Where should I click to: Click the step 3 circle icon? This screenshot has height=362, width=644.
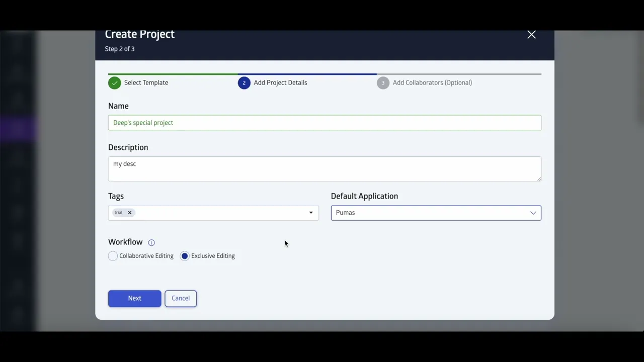coord(383,83)
